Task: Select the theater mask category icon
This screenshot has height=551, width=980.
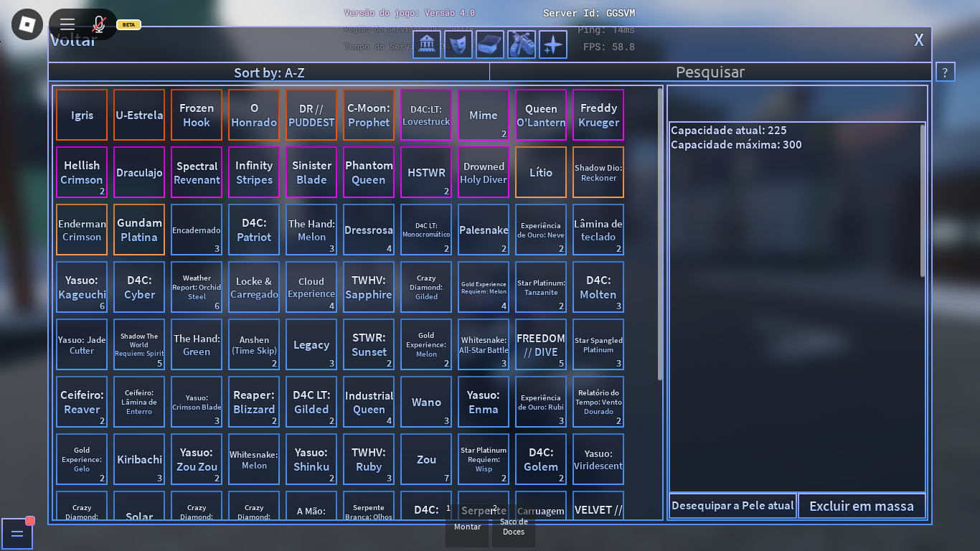Action: (458, 44)
